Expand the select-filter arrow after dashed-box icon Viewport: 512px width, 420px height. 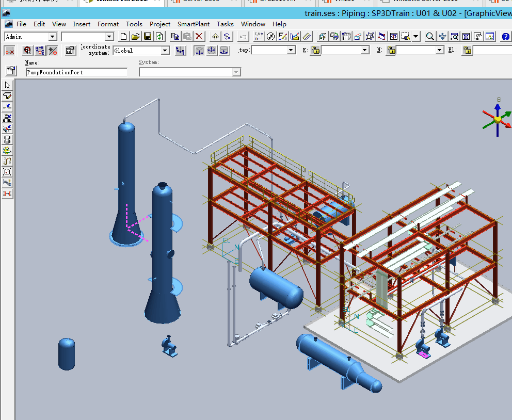click(x=415, y=37)
